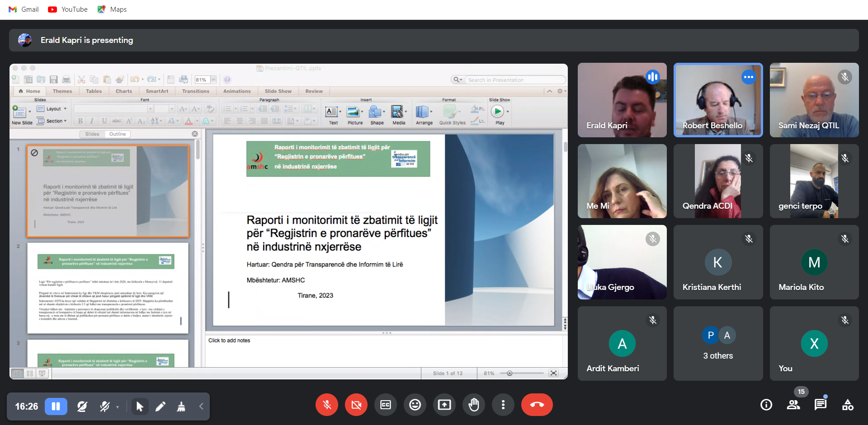Screen dimensions: 868x425
Task: Leave the call with the red hang-up button
Action: tap(537, 405)
